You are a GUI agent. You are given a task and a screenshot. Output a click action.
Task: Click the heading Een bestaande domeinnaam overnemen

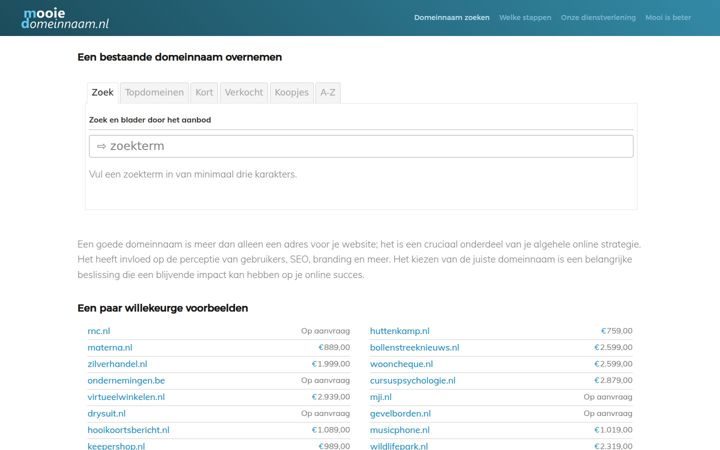pos(180,57)
